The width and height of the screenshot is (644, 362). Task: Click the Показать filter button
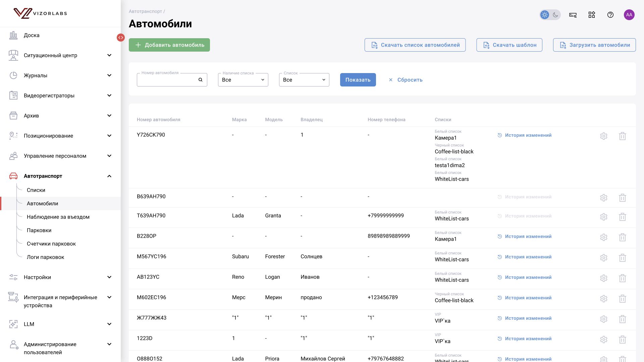358,80
